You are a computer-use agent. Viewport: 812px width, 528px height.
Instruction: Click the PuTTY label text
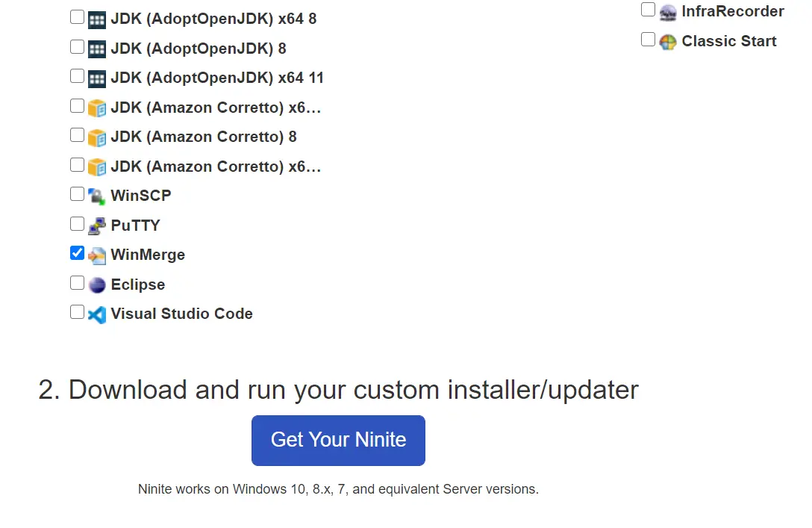[136, 226]
